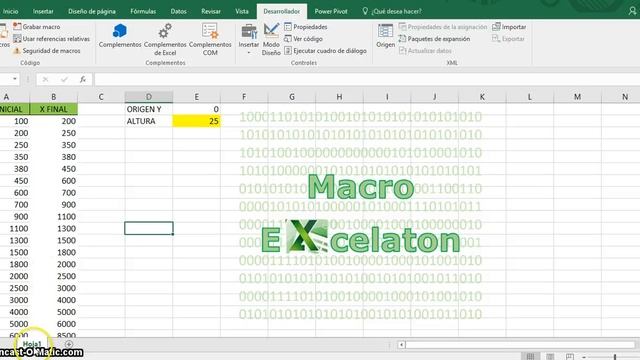Click Paquetes de expansión
Screen dimensions: 640x360
coord(434,39)
